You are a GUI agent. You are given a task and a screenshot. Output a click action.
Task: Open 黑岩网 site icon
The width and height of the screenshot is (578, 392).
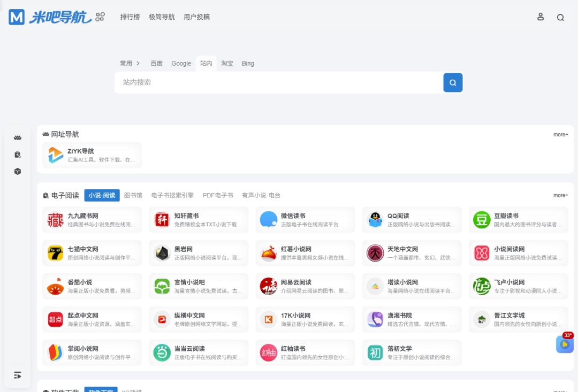point(162,253)
